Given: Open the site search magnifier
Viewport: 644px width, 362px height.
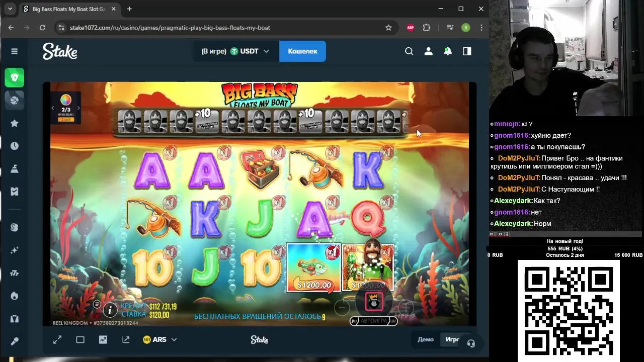Looking at the screenshot, I should 409,51.
